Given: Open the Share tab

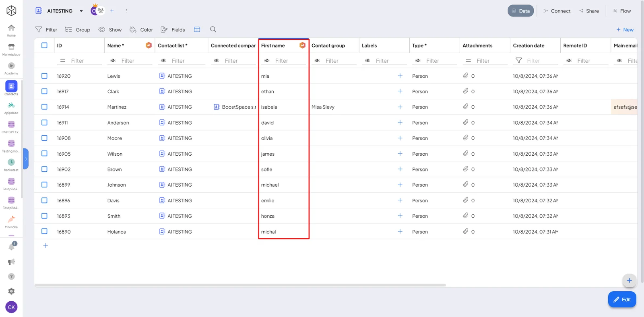Looking at the screenshot, I should pyautogui.click(x=589, y=11).
